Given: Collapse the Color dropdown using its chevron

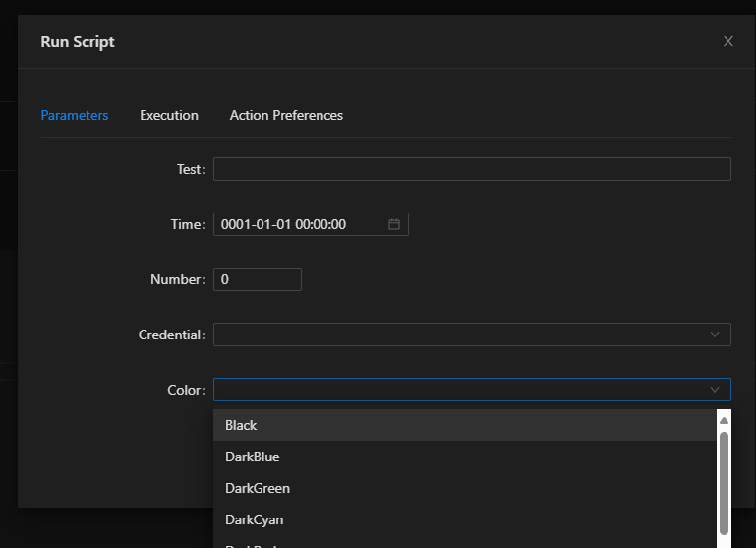Looking at the screenshot, I should coord(715,390).
